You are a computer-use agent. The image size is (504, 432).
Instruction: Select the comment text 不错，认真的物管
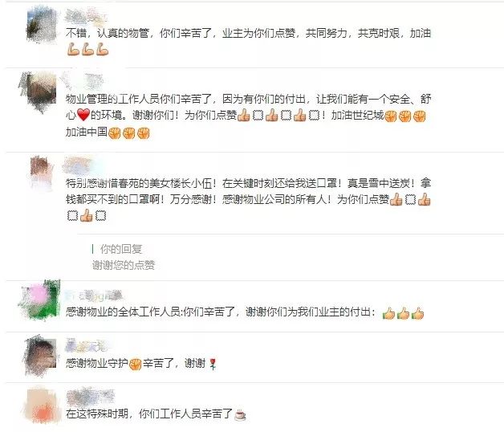(x=108, y=33)
